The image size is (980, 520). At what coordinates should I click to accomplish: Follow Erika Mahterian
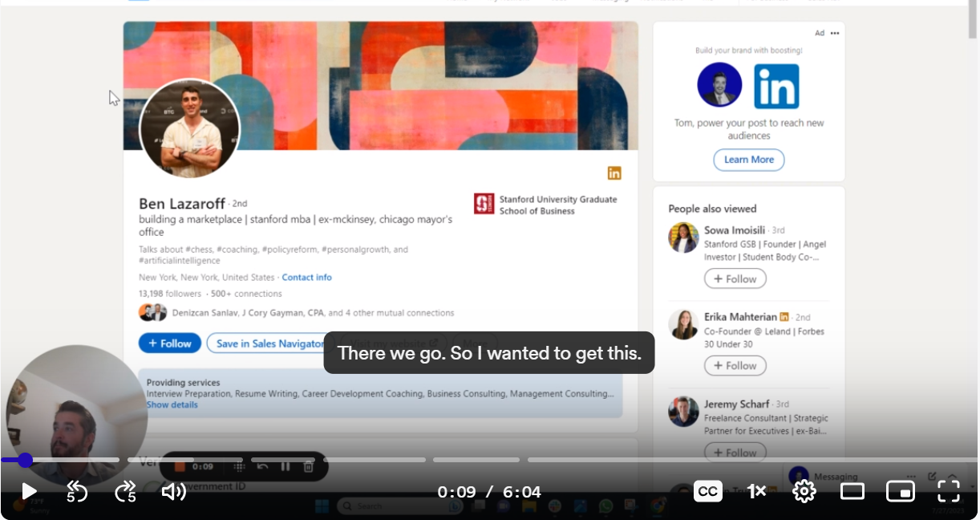pyautogui.click(x=735, y=366)
